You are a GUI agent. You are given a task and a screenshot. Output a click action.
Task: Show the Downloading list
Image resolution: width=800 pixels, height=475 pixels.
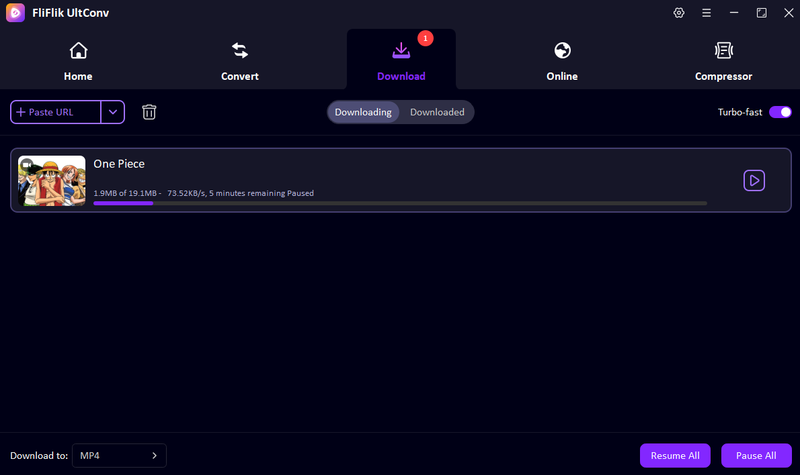point(363,112)
